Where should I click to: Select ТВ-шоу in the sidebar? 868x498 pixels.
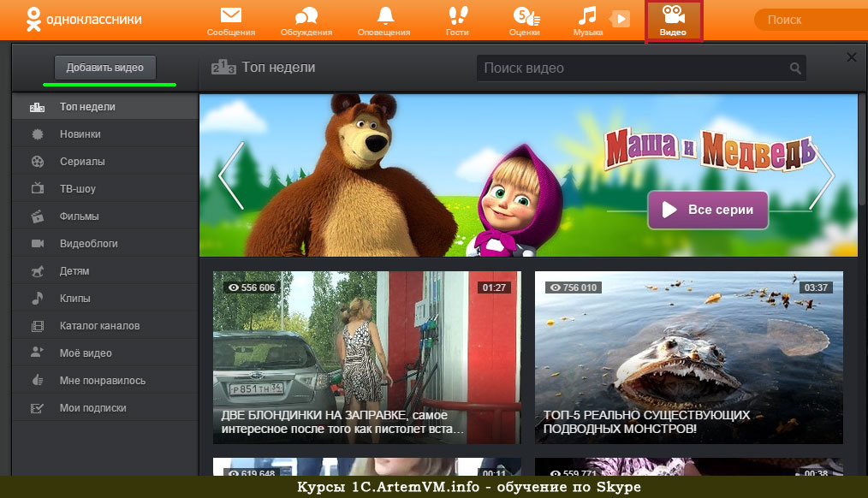click(x=105, y=189)
